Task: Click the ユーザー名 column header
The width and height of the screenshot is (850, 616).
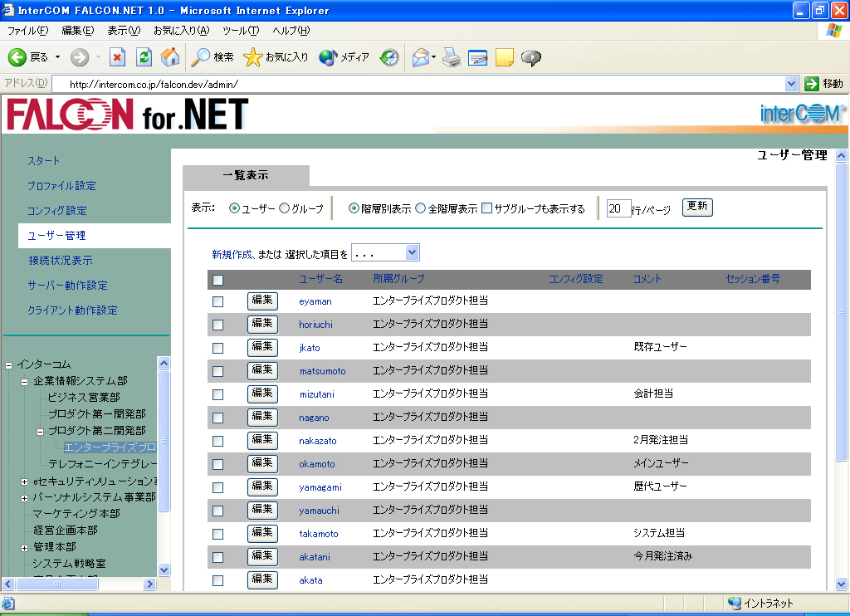Action: point(321,279)
